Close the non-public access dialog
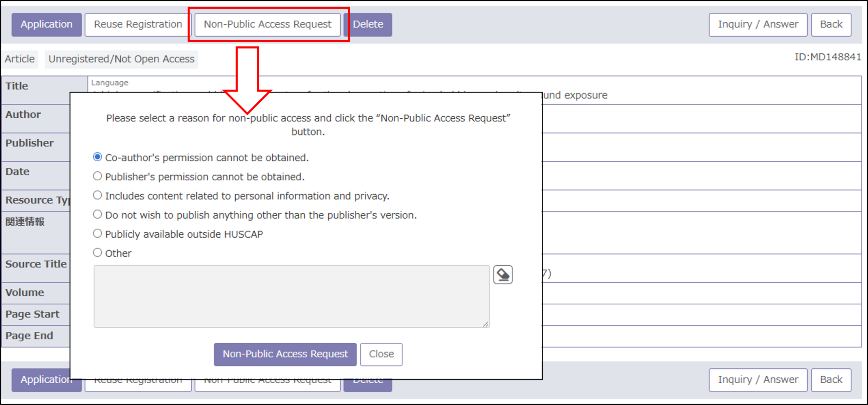Image resolution: width=868 pixels, height=405 pixels. tap(381, 354)
